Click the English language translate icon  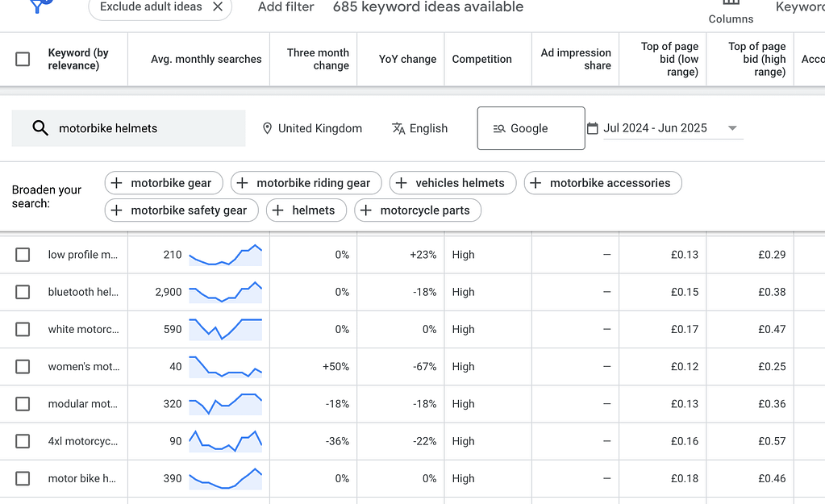(x=398, y=128)
